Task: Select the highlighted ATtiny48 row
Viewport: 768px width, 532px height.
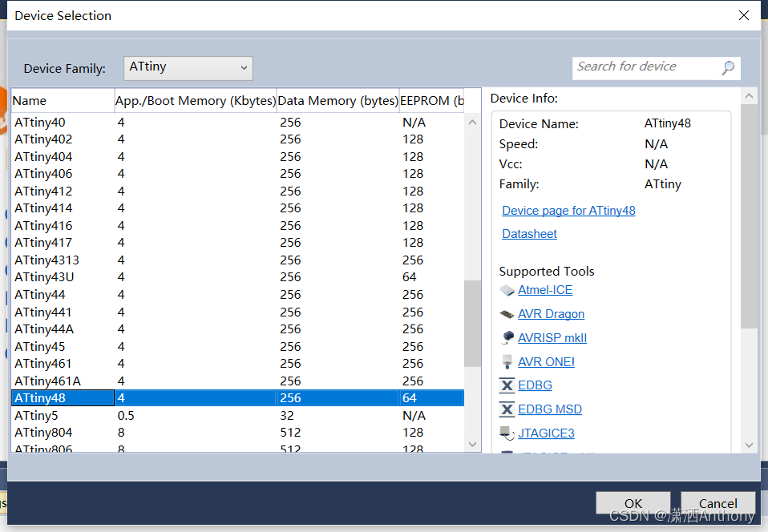Action: click(x=237, y=398)
